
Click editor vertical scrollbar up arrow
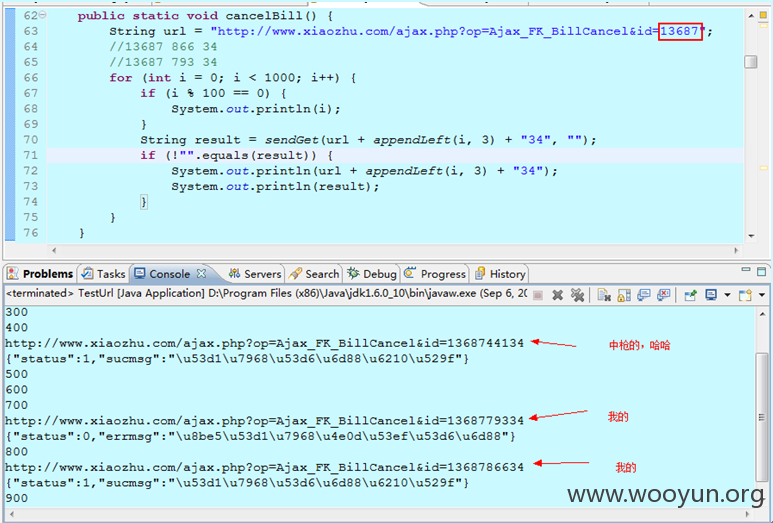coord(751,16)
